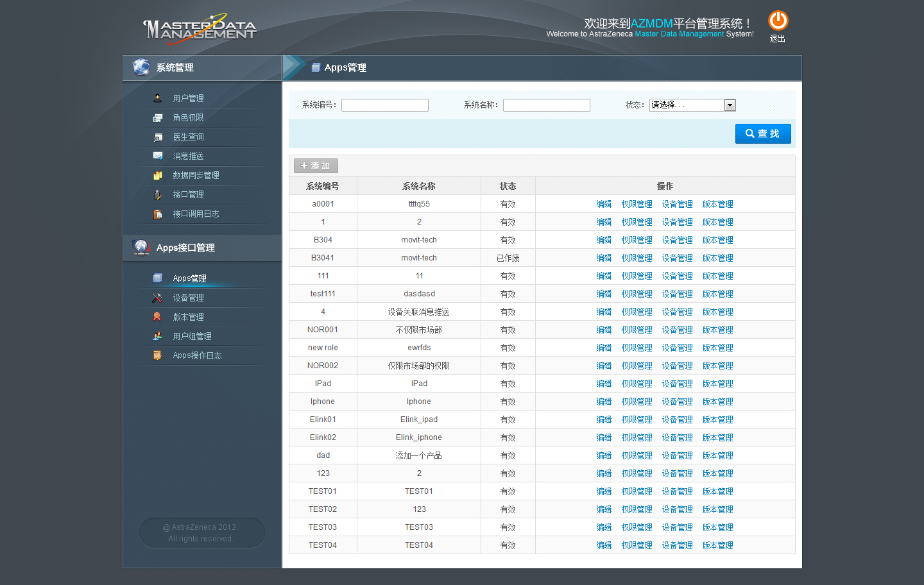Open 用户管理 menu item
Screen dimensions: 924x585
188,98
